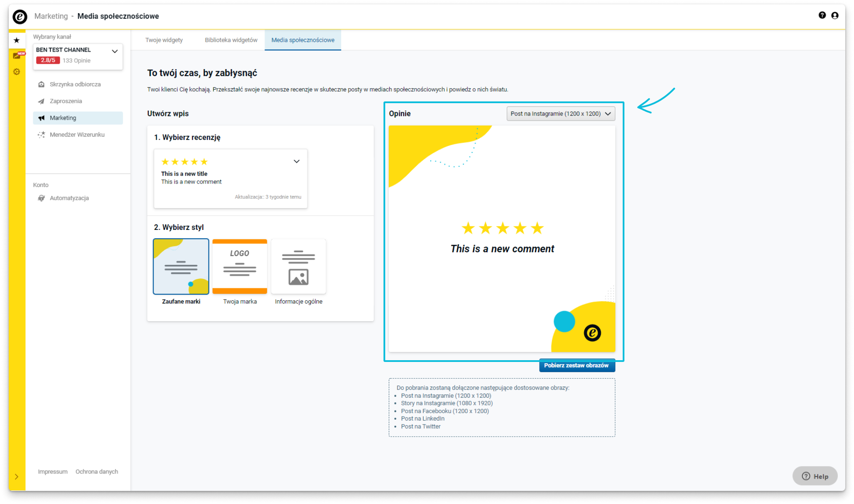Screen dimensions: 854x504
Task: Open the settings gear in yellow sidebar
Action: (17, 72)
